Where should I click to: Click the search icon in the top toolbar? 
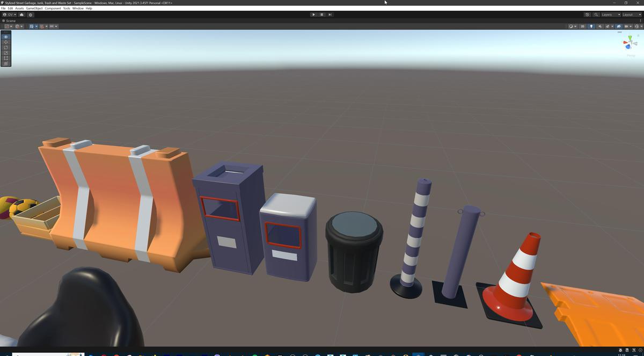pyautogui.click(x=596, y=14)
